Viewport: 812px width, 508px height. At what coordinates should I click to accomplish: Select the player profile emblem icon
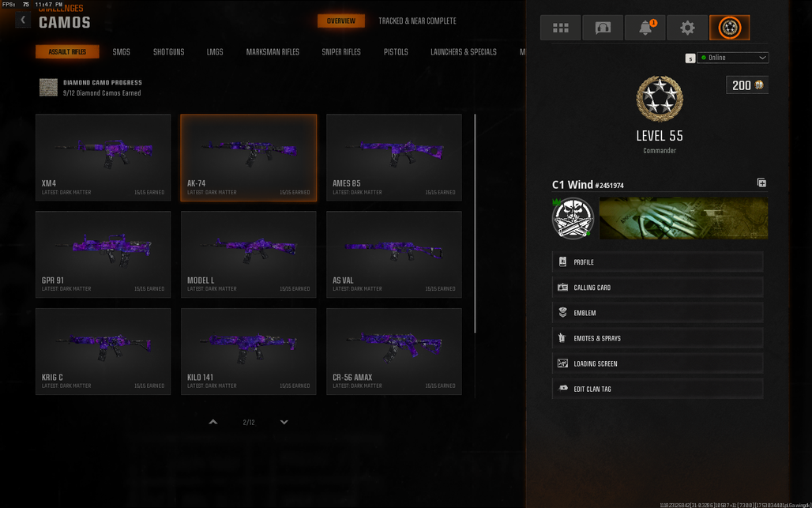pos(729,28)
